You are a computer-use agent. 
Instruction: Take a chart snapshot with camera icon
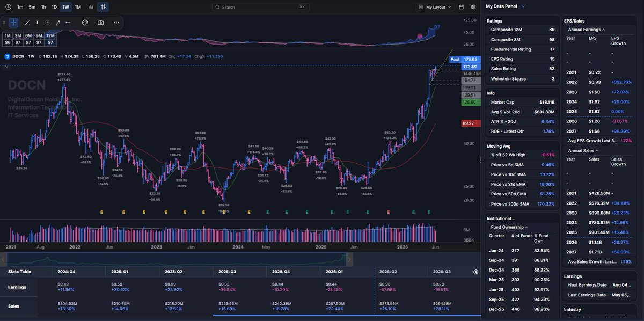point(101,23)
